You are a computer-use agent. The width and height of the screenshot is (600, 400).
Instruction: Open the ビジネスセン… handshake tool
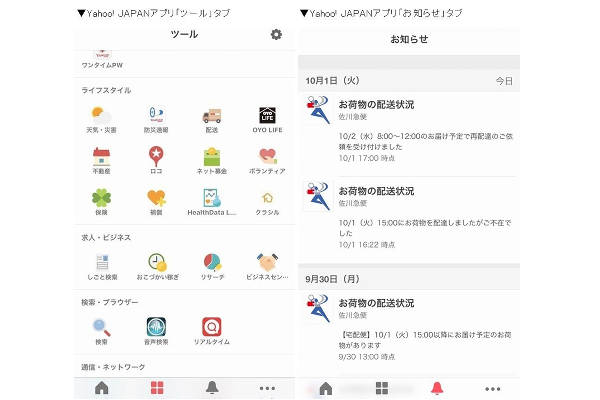click(267, 267)
